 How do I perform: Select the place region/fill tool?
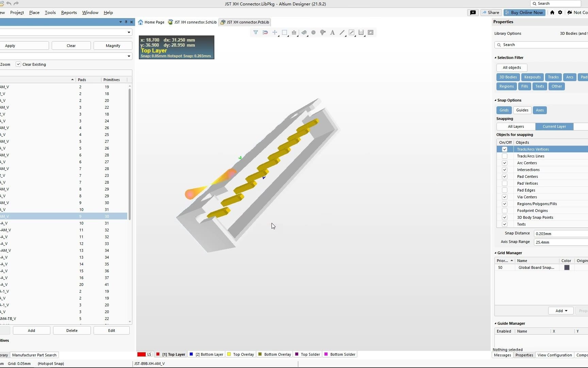(x=371, y=32)
